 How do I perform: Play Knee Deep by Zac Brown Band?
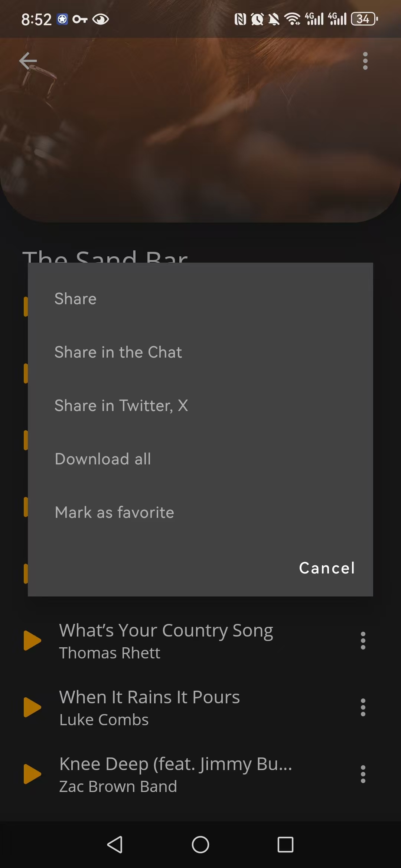[33, 774]
